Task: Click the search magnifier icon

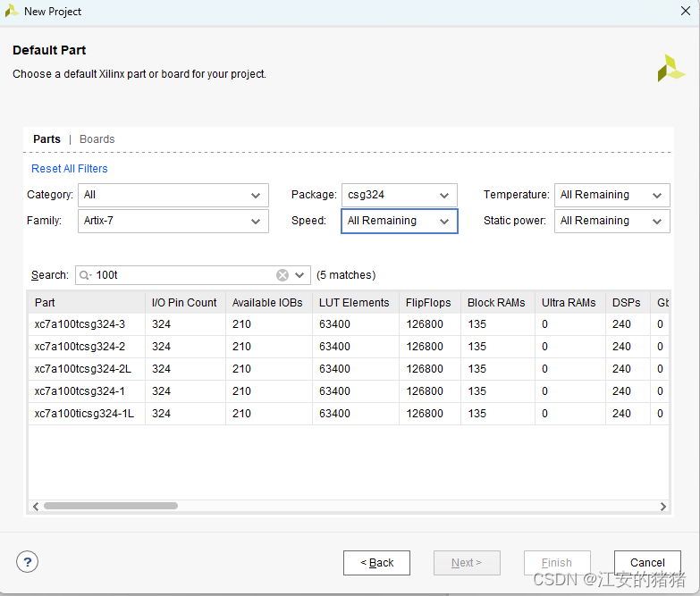Action: pyautogui.click(x=84, y=275)
